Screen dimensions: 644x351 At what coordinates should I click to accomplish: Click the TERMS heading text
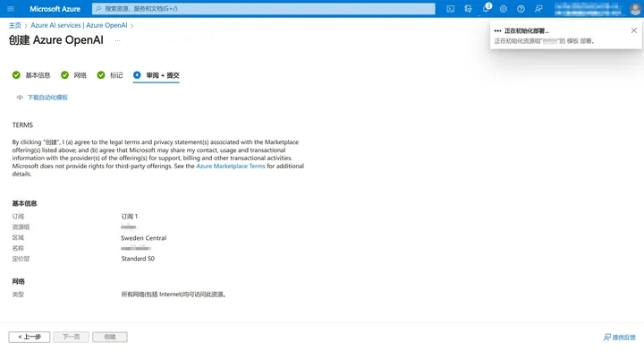pos(22,125)
